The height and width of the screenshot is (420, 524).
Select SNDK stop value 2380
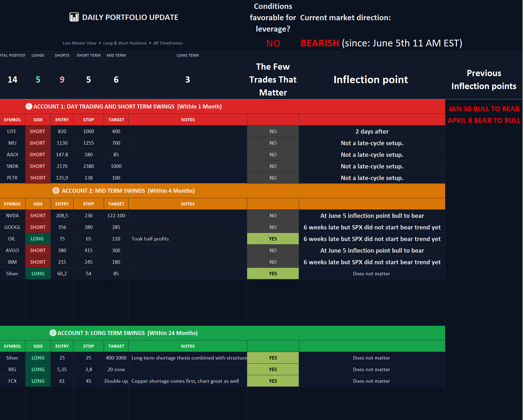(x=89, y=166)
